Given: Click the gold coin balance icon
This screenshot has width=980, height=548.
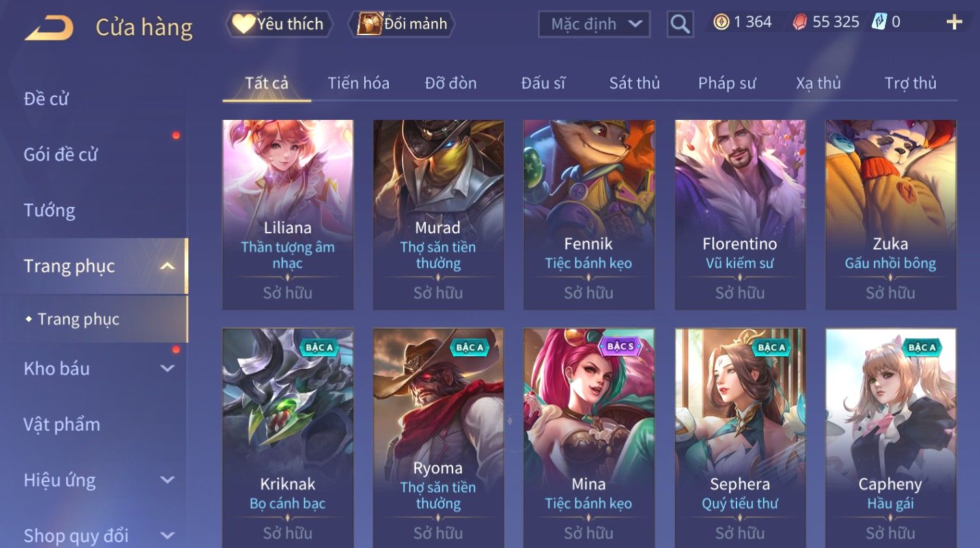Looking at the screenshot, I should click(721, 22).
